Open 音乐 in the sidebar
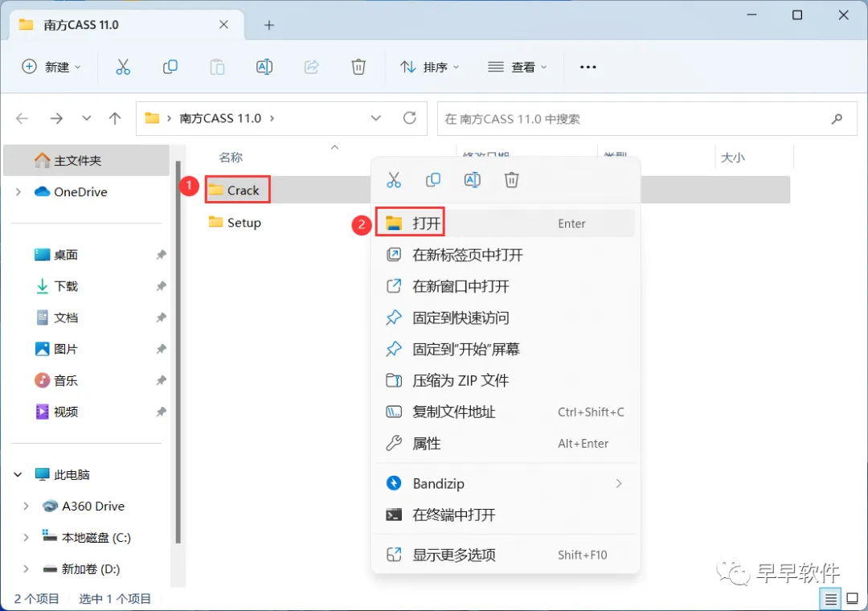868x611 pixels. tap(65, 380)
